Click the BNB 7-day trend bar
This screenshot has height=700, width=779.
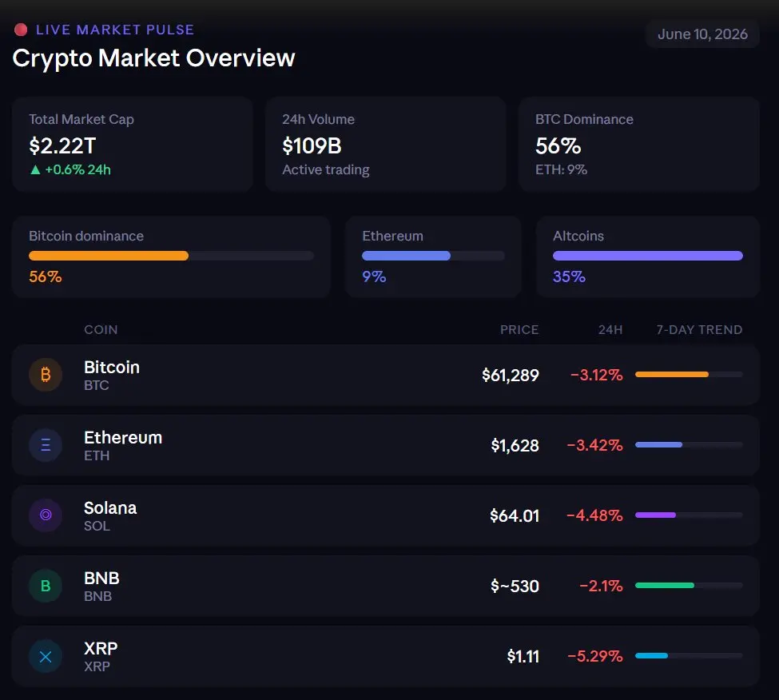(689, 585)
